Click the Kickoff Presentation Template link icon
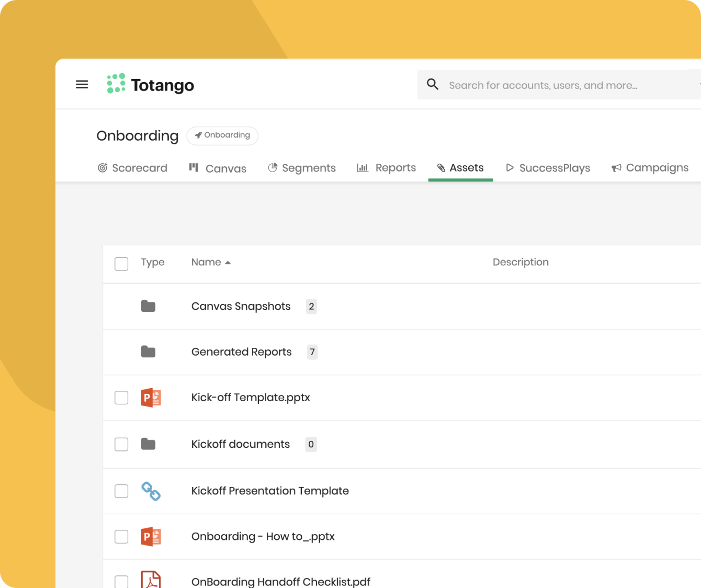Screen dimensions: 701x588 pyautogui.click(x=151, y=491)
